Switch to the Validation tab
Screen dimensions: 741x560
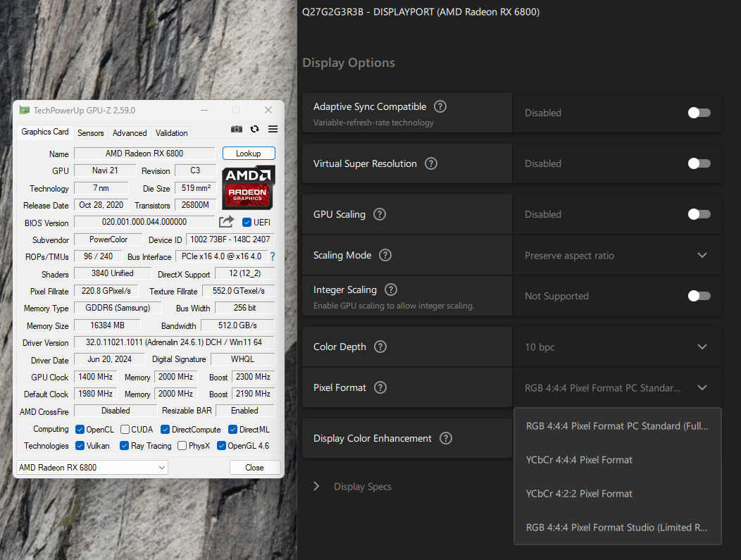coord(172,133)
